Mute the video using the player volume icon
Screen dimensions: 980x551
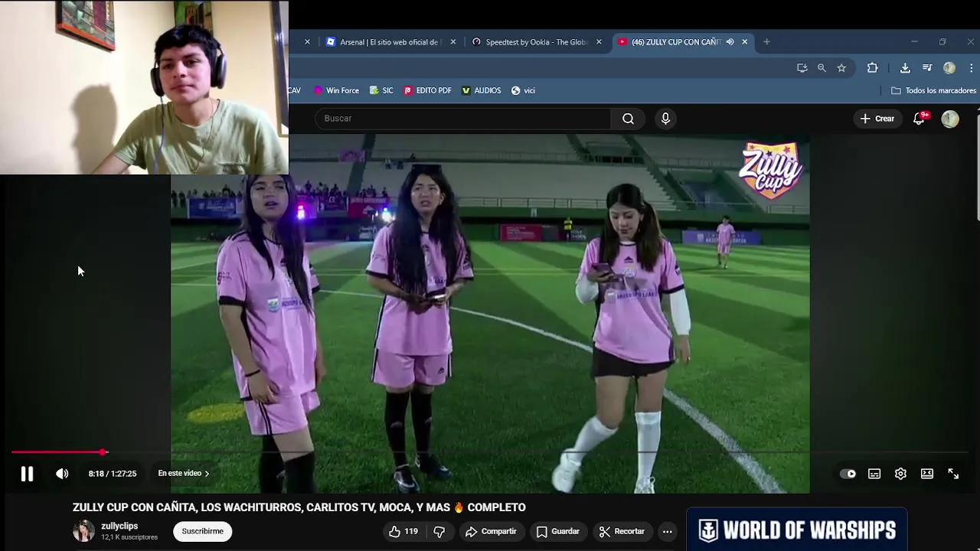coord(62,474)
